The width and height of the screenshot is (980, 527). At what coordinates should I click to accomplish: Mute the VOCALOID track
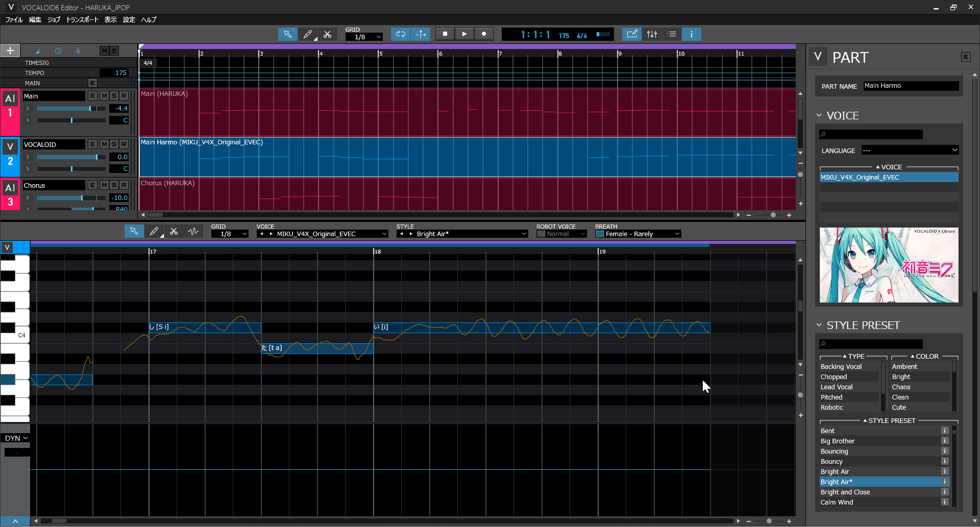[x=104, y=144]
